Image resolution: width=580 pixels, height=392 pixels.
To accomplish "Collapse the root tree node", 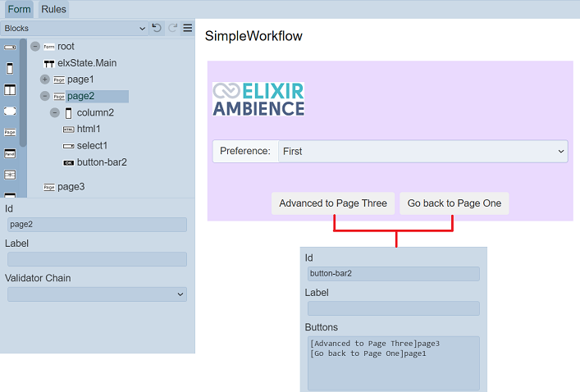I will pos(35,47).
